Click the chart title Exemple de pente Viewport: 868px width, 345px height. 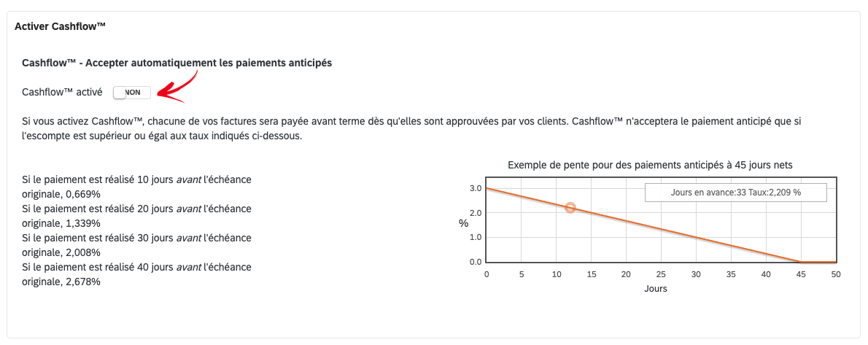[x=651, y=165]
